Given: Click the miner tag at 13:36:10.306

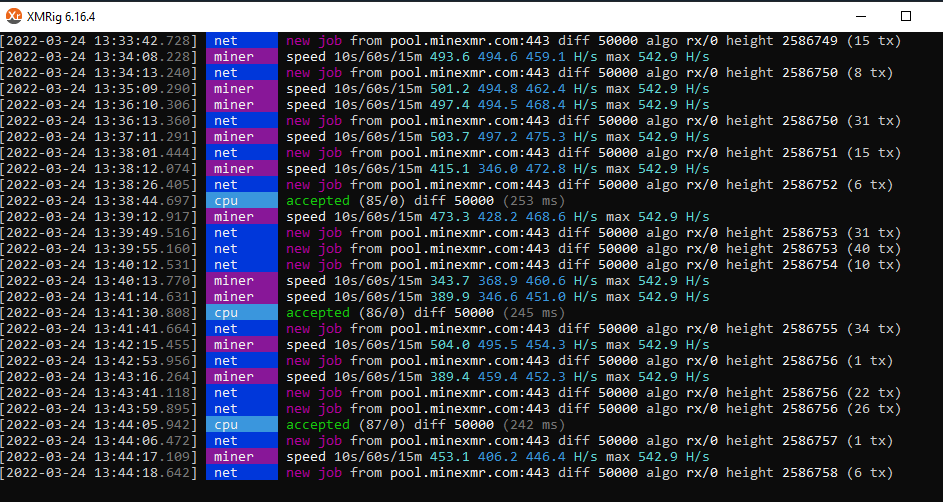Looking at the screenshot, I should [242, 105].
